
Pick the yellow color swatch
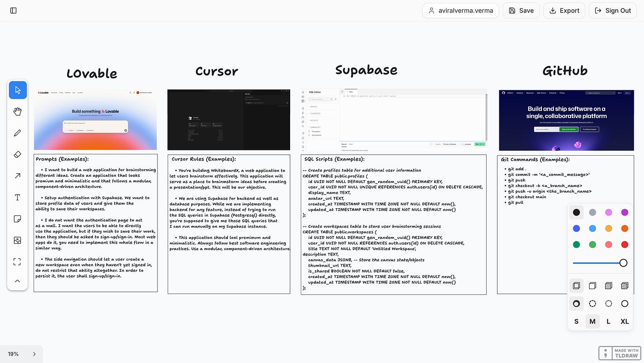tap(609, 229)
